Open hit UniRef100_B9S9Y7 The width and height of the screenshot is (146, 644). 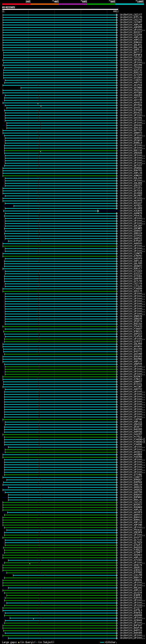[131, 32]
